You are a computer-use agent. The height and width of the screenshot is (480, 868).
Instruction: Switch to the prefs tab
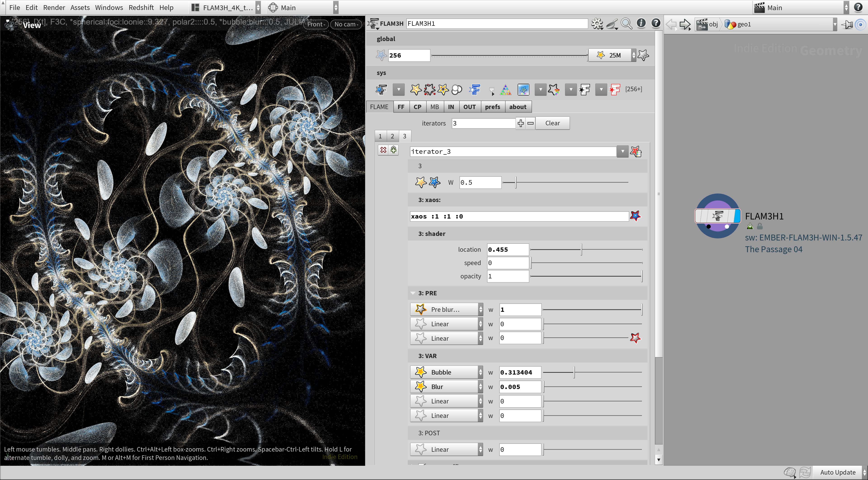click(493, 107)
